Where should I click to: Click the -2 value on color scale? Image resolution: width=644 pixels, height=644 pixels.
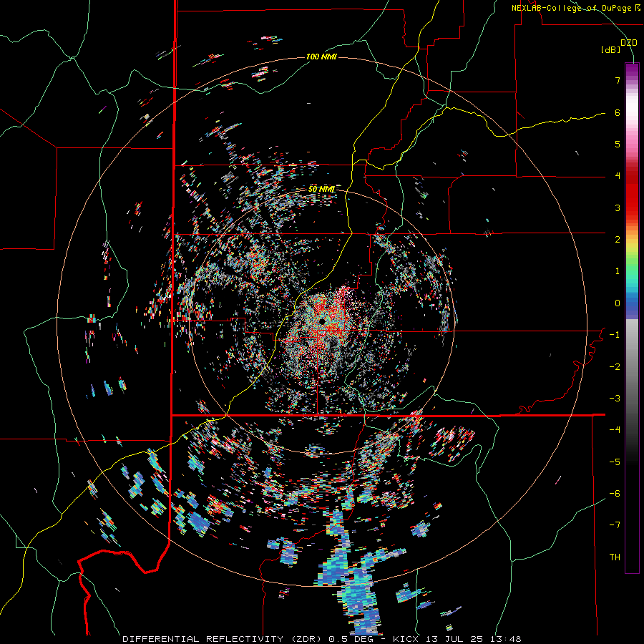click(x=615, y=367)
